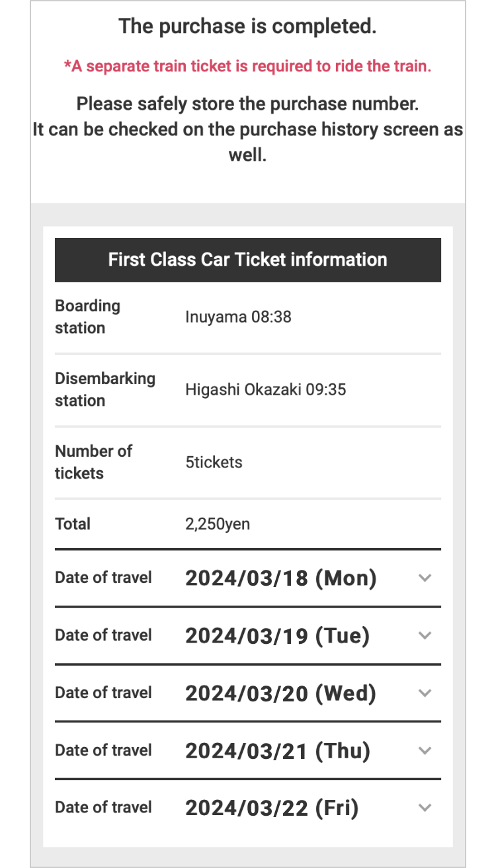Image resolution: width=496 pixels, height=868 pixels.
Task: Expand the chevron for 2024/03/21 (Thu)
Action: pos(425,750)
